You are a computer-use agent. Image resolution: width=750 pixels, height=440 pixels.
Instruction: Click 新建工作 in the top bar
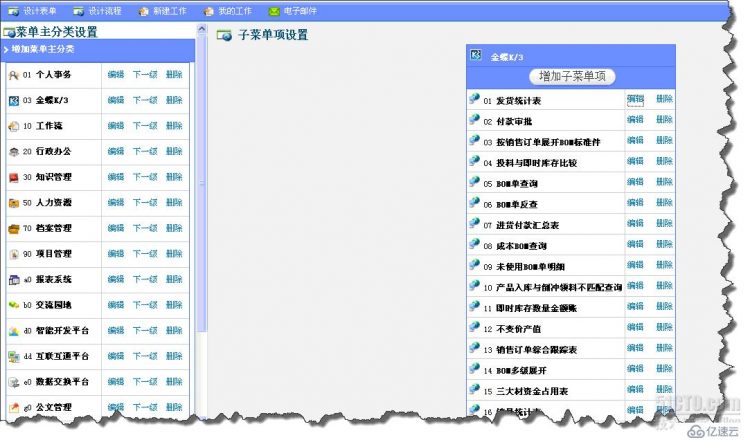(x=163, y=11)
